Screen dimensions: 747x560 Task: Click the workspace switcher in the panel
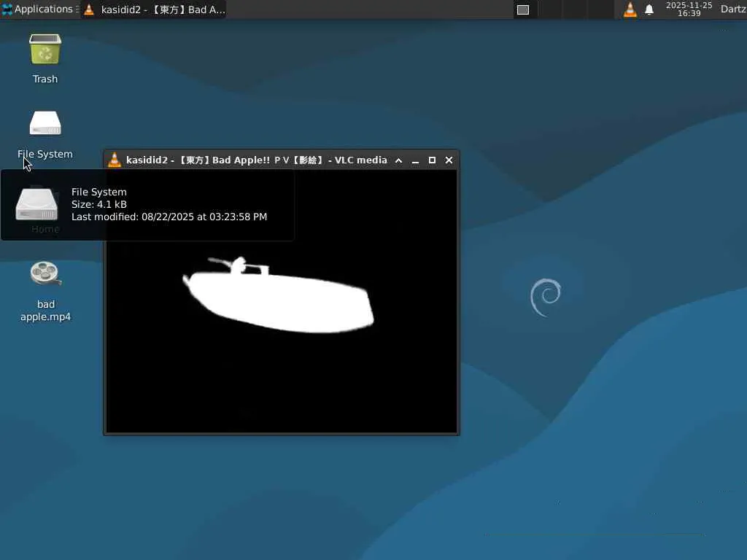564,9
